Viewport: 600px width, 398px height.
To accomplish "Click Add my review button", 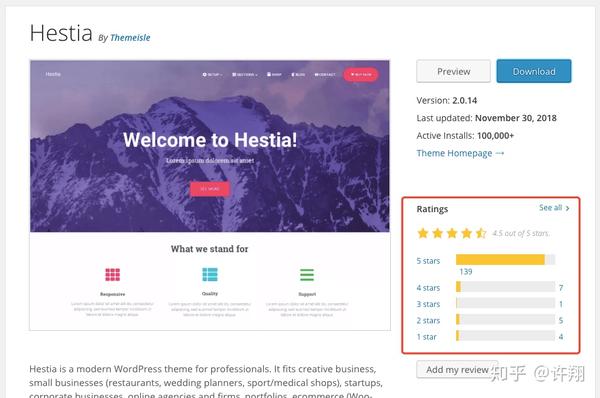I will click(457, 370).
